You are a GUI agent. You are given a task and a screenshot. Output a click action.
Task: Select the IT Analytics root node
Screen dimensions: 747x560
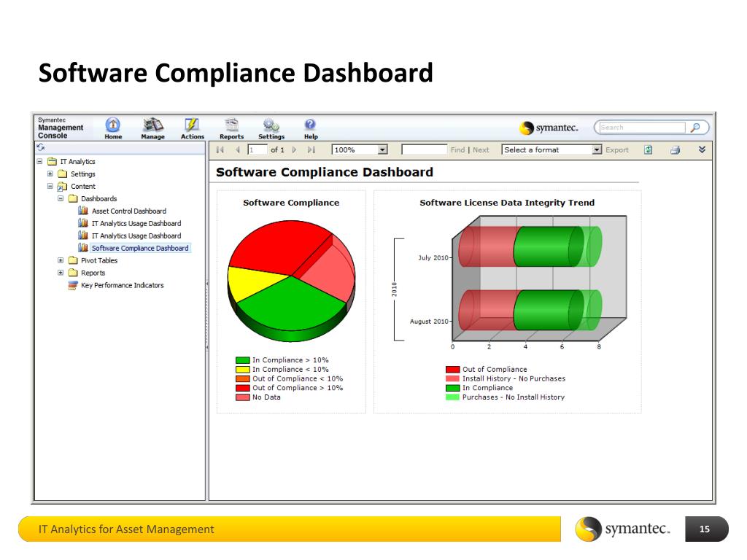[x=77, y=161]
